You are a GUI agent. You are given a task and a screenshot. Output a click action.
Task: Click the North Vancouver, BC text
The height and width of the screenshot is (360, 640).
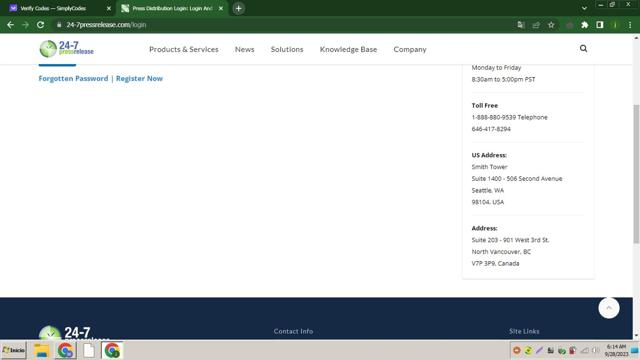[501, 252]
